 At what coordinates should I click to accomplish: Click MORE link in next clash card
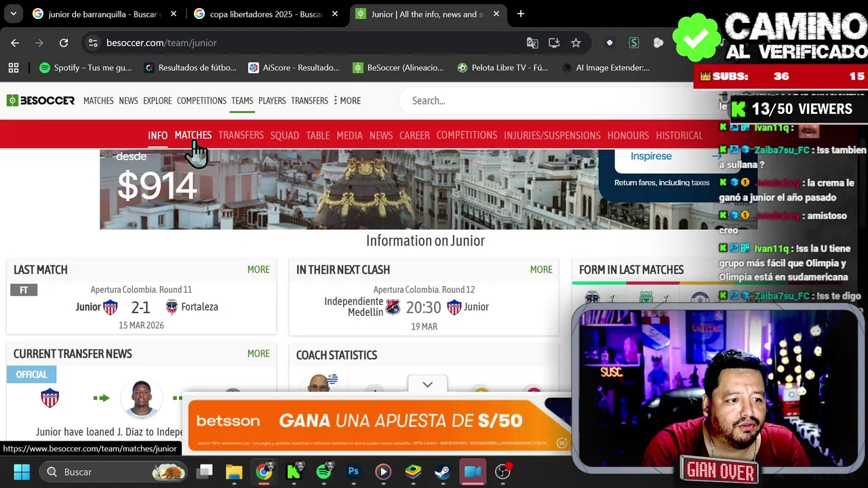(541, 270)
